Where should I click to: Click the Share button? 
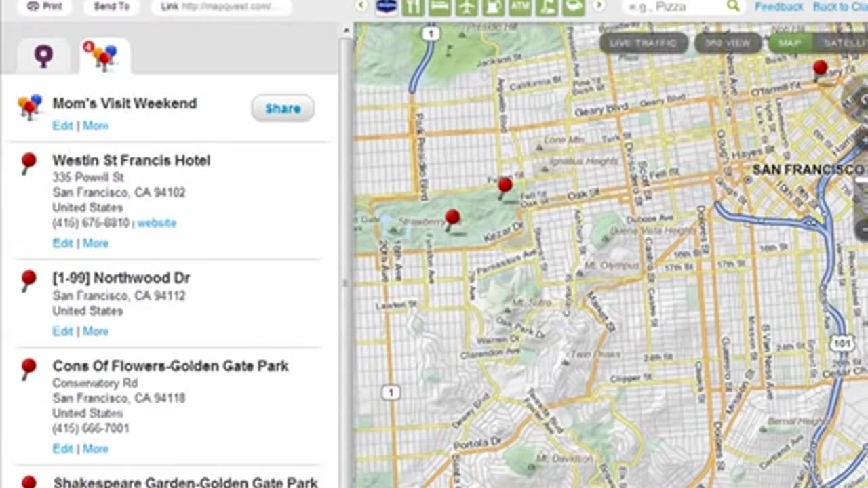pos(283,108)
